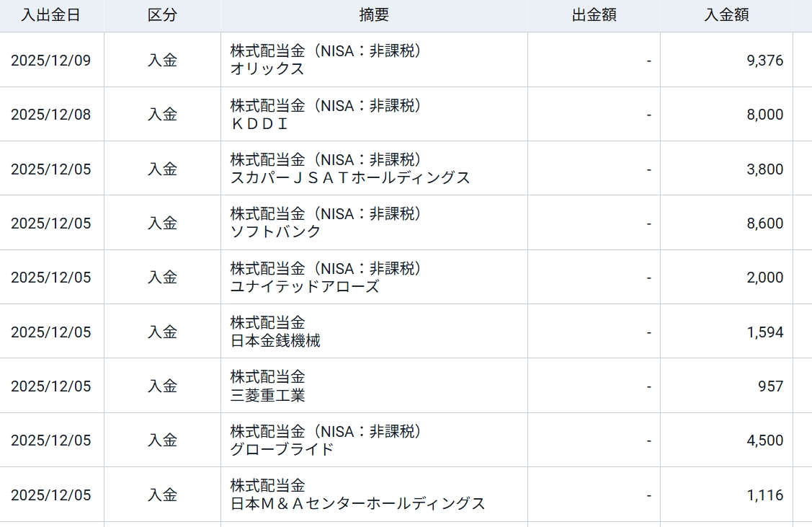The width and height of the screenshot is (812, 527).
Task: Select the グローブライド dividend entry
Action: click(282, 450)
